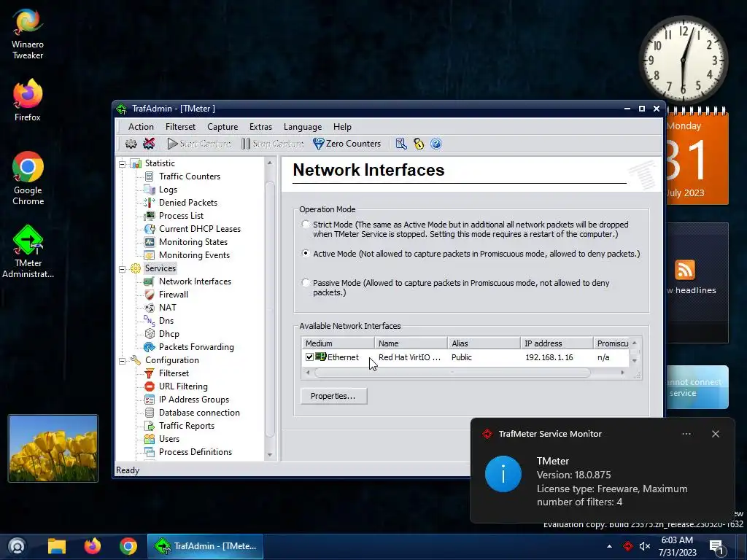Click the Firefox taskbar icon

93,546
